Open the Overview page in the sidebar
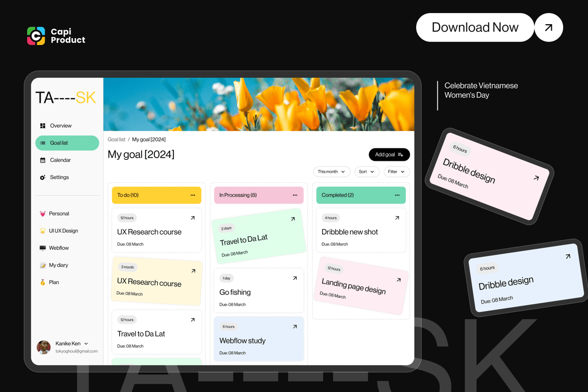This screenshot has width=588, height=392. pos(67,126)
